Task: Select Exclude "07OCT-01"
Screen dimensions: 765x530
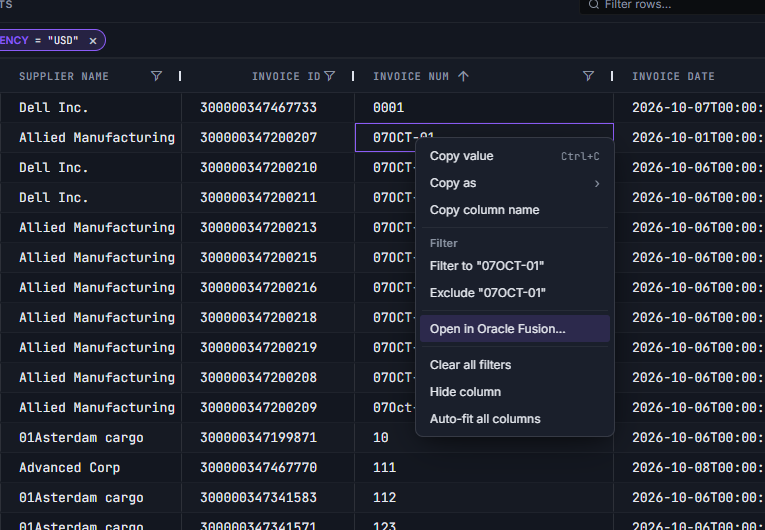Action: 515,293
